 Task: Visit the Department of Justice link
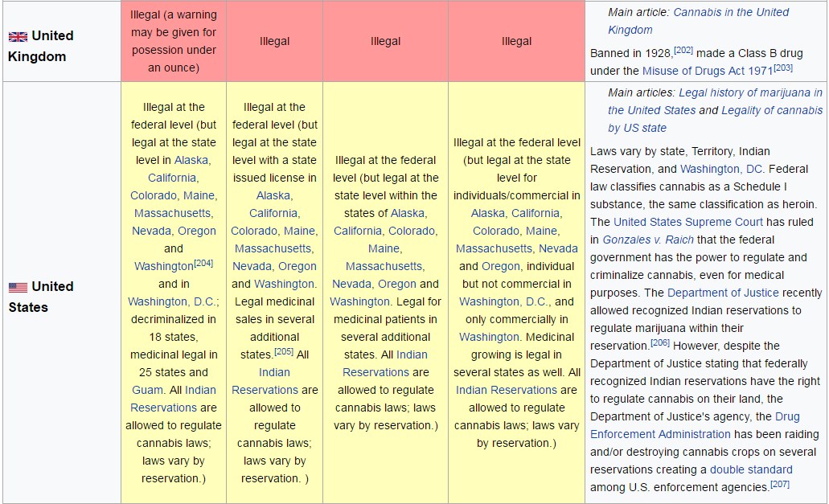tap(723, 293)
